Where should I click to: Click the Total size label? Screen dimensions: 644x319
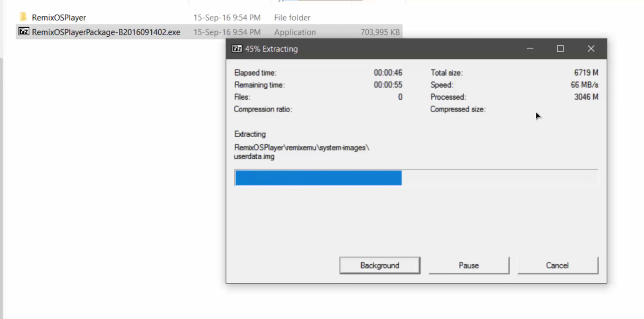click(x=446, y=73)
